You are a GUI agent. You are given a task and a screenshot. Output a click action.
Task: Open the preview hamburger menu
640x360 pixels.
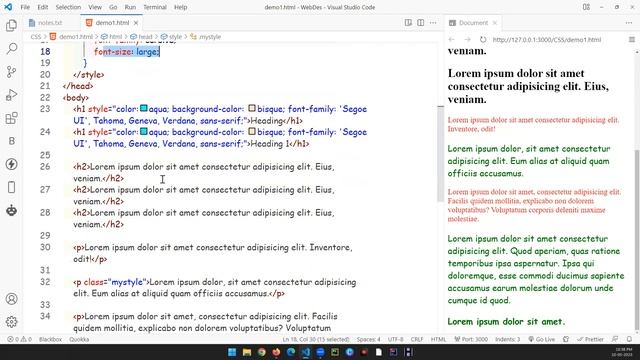(x=631, y=40)
